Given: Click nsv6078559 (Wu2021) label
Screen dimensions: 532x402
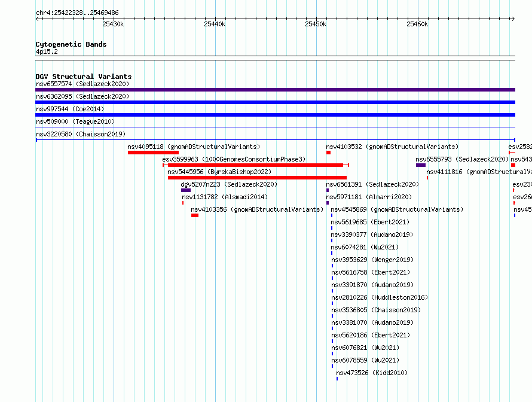Looking at the screenshot, I should click(x=365, y=360).
